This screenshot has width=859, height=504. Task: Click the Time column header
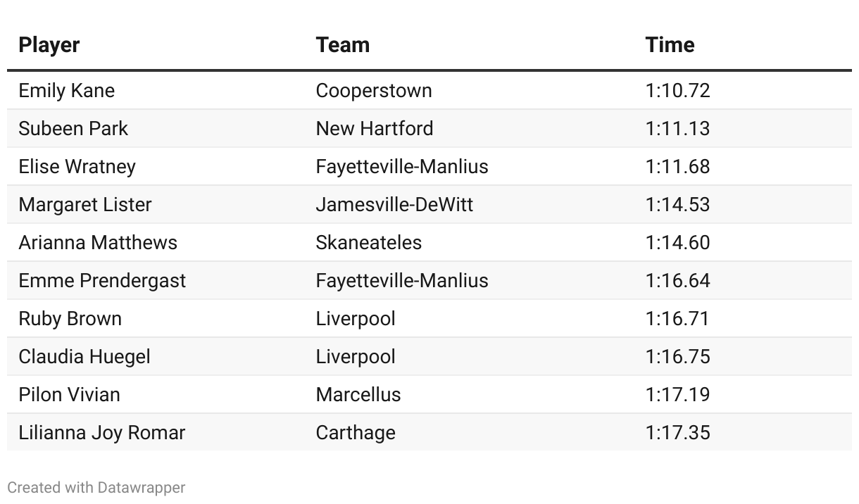pyautogui.click(x=670, y=45)
